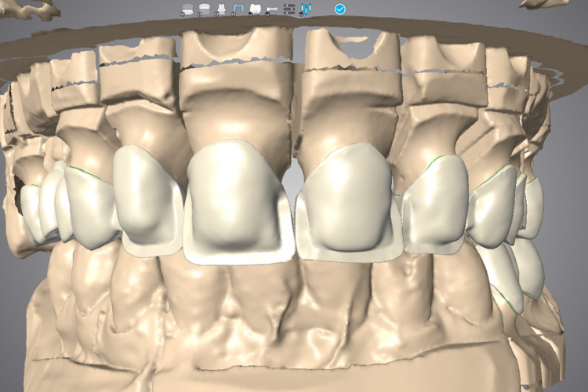The image size is (588, 392).
Task: Confirm with the blue checkmark button
Action: click(x=340, y=9)
